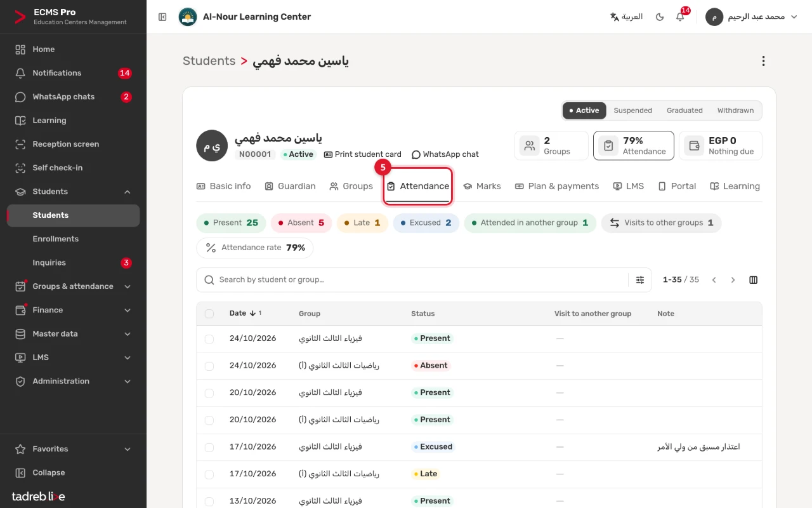Open Learning in the sidebar
This screenshot has width=812, height=508.
[x=73, y=121]
